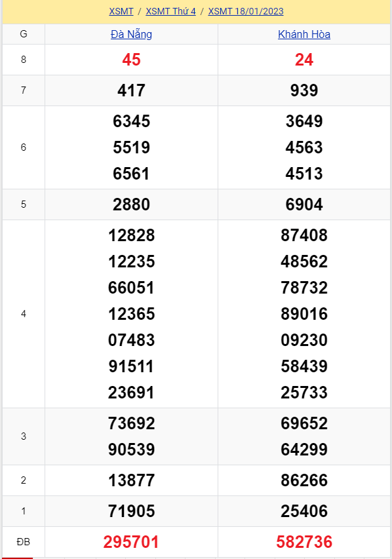The width and height of the screenshot is (392, 559).
Task: Click Đà Nẵng prize 5 number 2880
Action: tap(131, 204)
